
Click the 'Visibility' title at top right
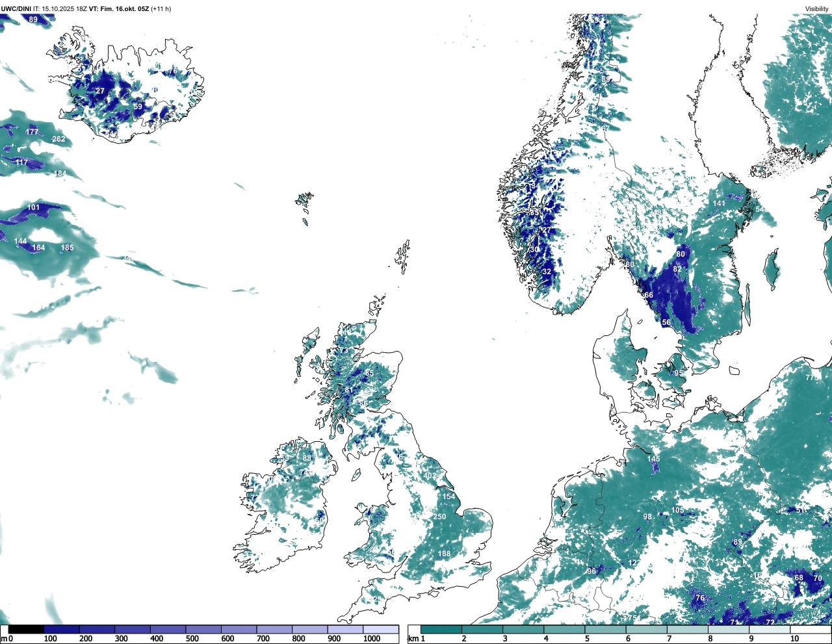[816, 9]
